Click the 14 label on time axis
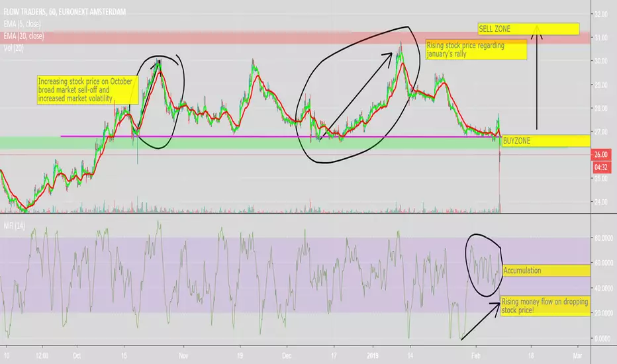Viewport: 617px width, 364px height. coord(410,356)
